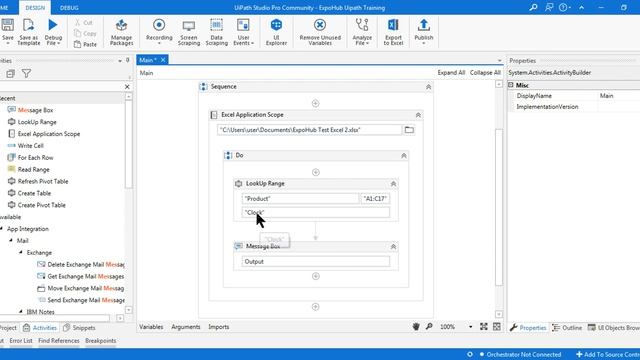Collapse the Excel Application Scope container

(418, 115)
